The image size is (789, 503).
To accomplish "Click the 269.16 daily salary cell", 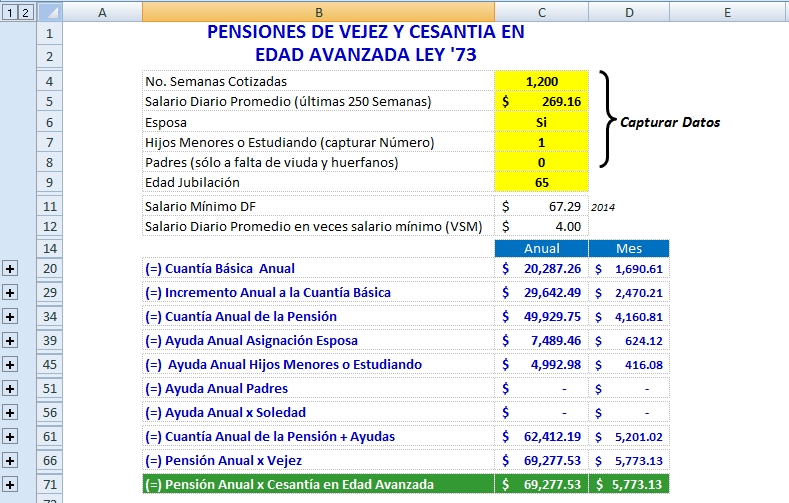I will click(x=541, y=102).
